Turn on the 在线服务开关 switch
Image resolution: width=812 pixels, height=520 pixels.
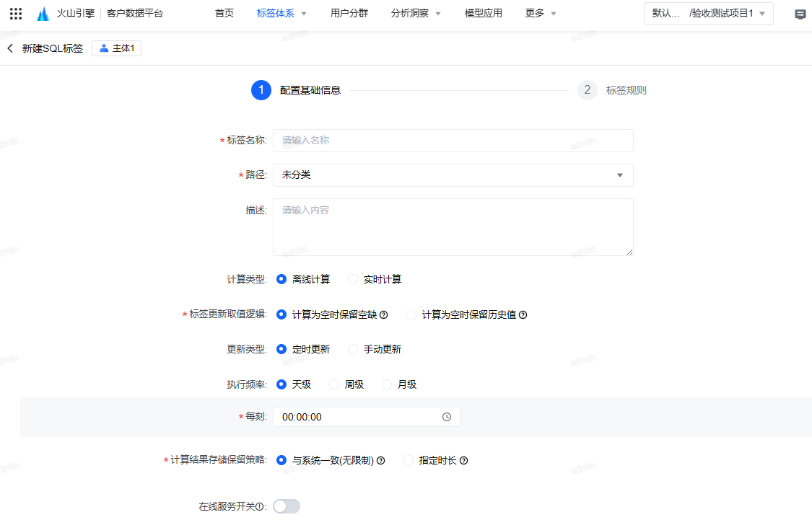(287, 506)
